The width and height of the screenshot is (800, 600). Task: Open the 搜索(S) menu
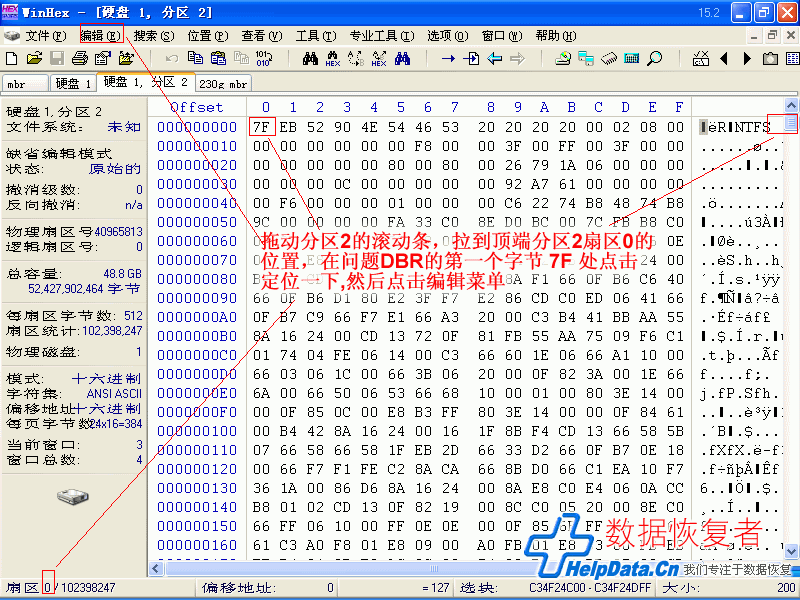pos(154,36)
